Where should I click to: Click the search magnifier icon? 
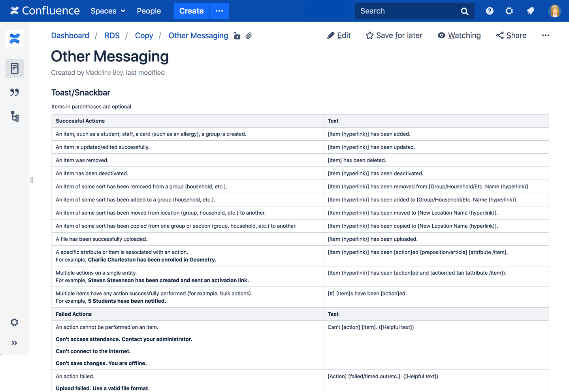465,11
